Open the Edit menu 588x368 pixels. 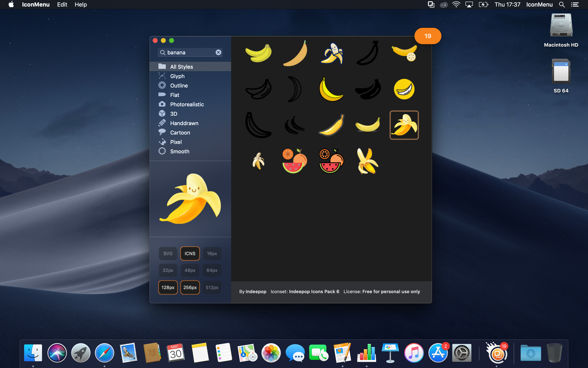[x=62, y=4]
